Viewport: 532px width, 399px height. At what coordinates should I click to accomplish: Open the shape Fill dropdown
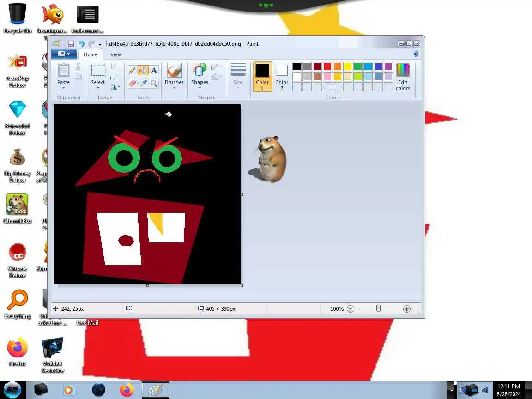(216, 78)
